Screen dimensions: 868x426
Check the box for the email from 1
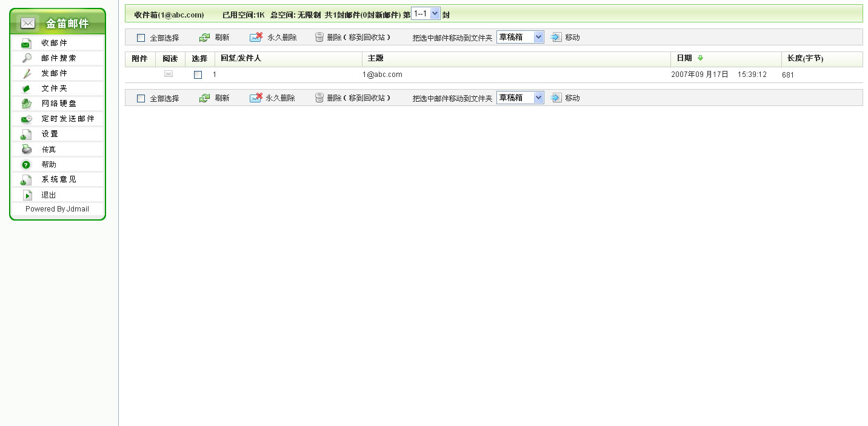pos(198,75)
